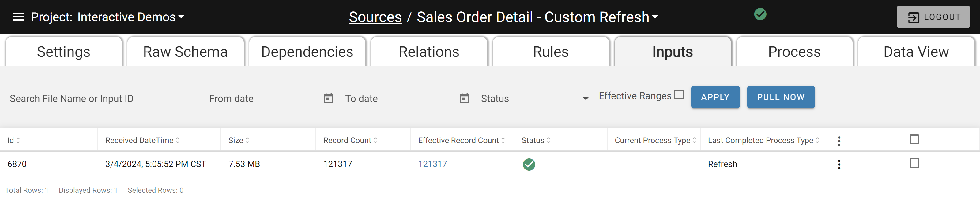Open the hamburger navigation menu
This screenshot has width=980, height=202.
[x=19, y=17]
